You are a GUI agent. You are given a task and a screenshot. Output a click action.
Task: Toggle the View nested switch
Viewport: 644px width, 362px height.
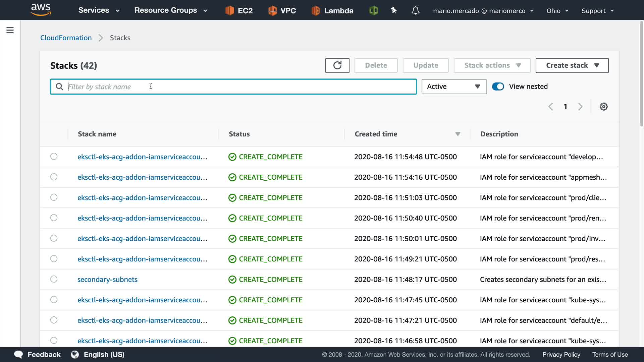498,86
